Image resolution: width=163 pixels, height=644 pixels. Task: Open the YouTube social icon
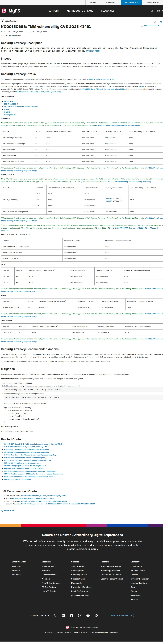pos(88,615)
